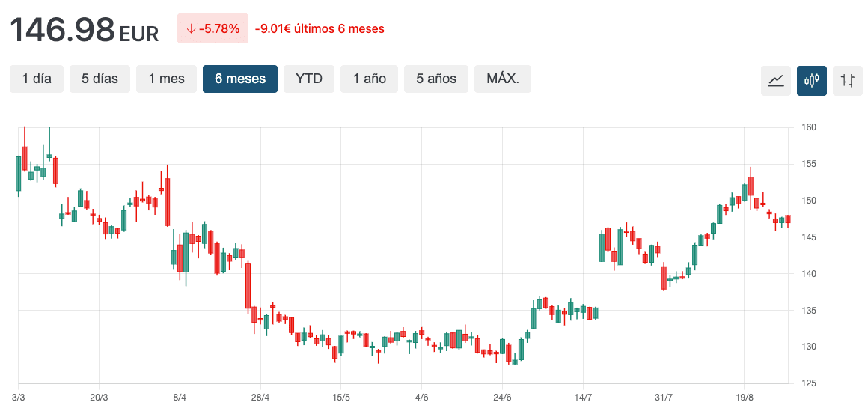Click the 3/3 start date label
Image resolution: width=868 pixels, height=408 pixels.
(x=19, y=397)
